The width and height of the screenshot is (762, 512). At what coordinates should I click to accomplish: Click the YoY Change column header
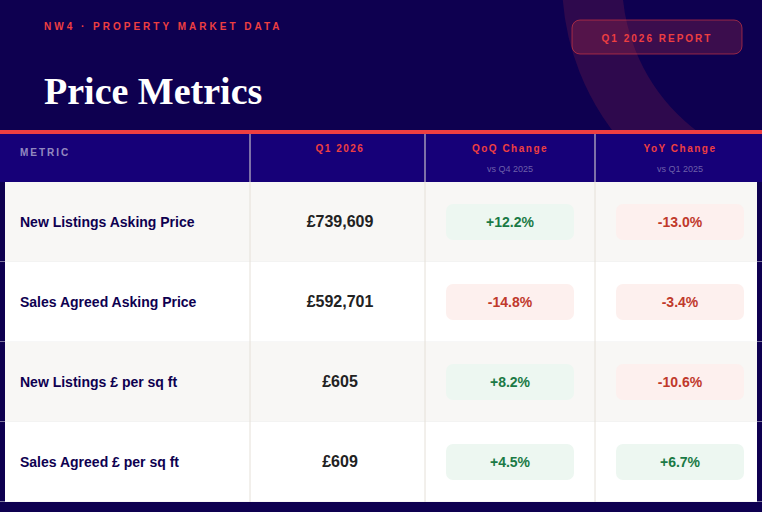coord(680,148)
